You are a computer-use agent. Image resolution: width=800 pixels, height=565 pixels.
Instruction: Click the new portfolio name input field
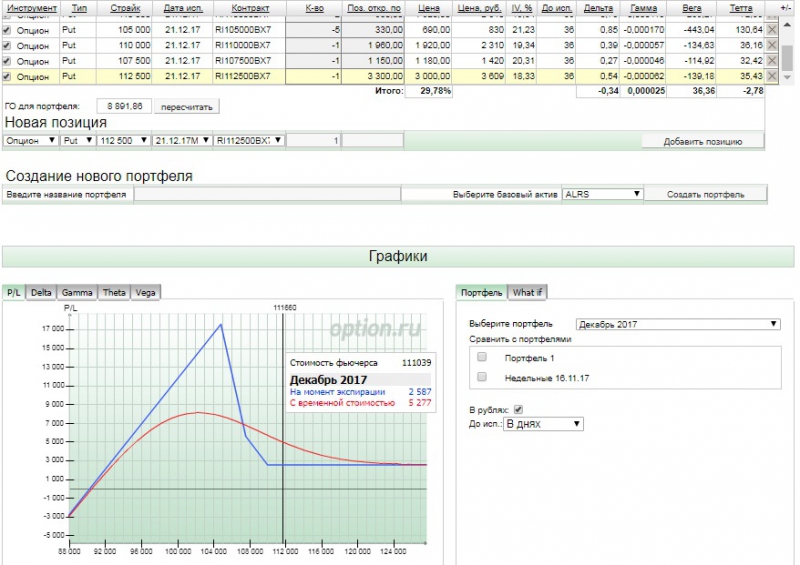pyautogui.click(x=267, y=194)
